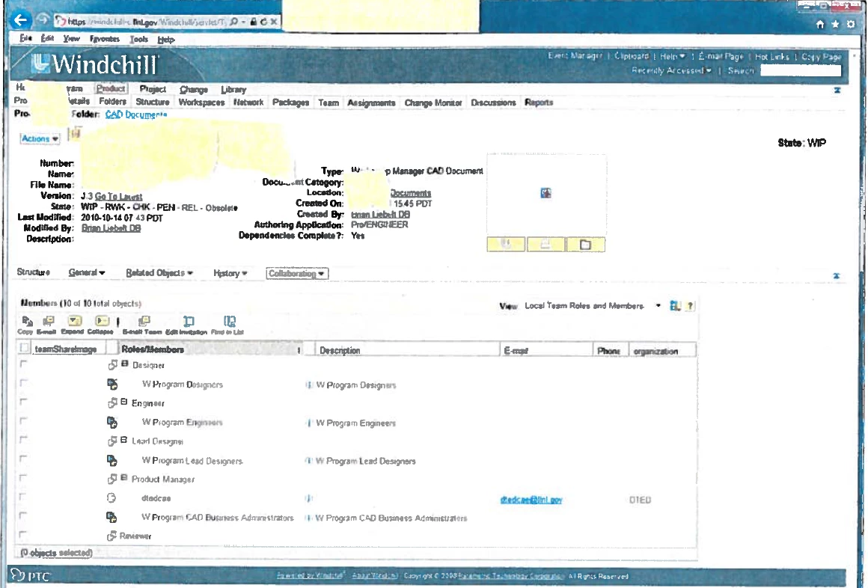Open the Reports sub-tab

click(540, 102)
